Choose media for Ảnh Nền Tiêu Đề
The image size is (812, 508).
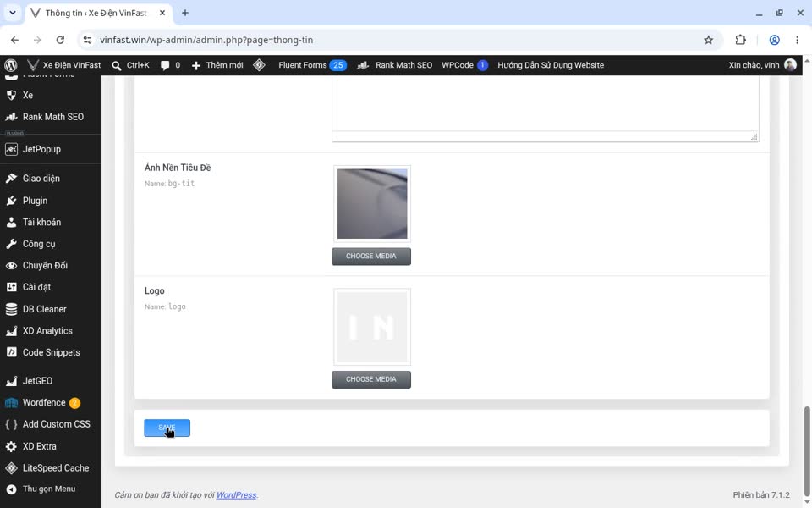tap(371, 256)
